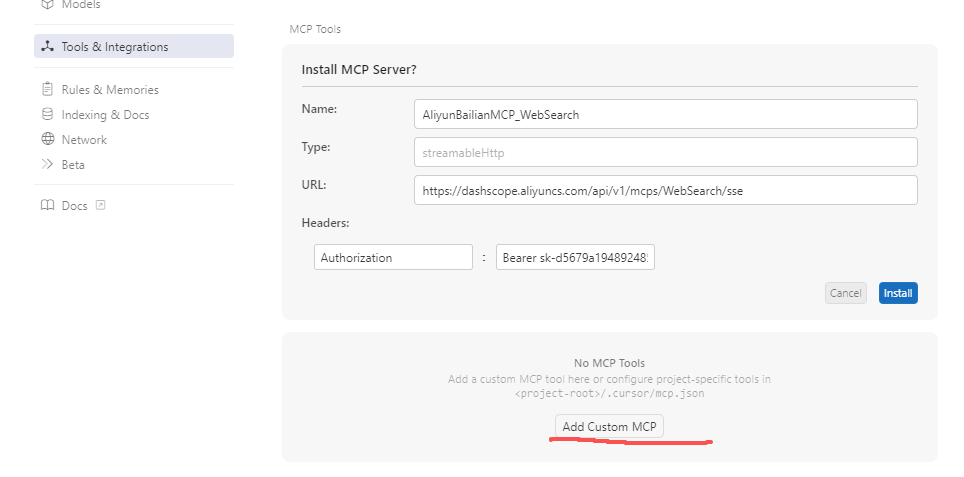Edit the Authorization header key field

393,258
